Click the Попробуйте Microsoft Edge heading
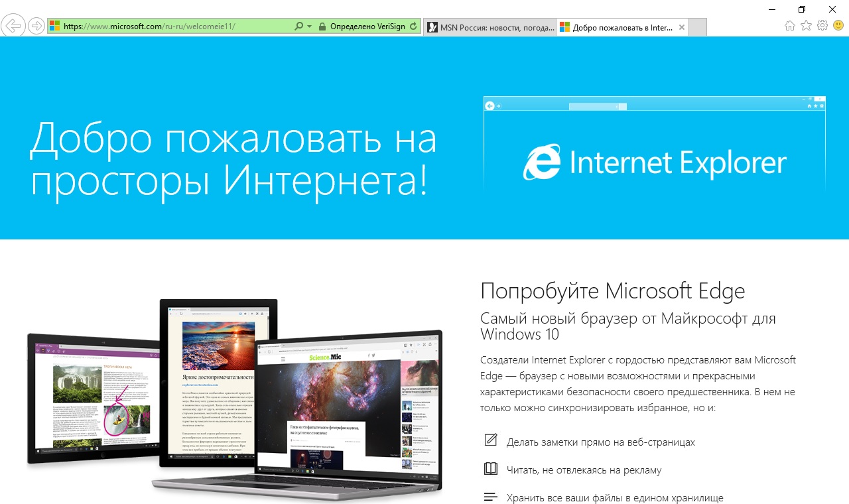Viewport: 849px width, 504px height. pyautogui.click(x=613, y=291)
